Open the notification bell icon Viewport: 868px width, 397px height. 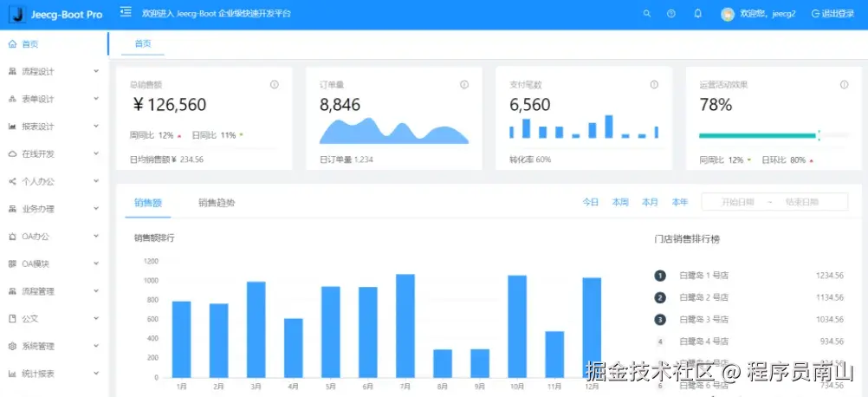point(697,14)
